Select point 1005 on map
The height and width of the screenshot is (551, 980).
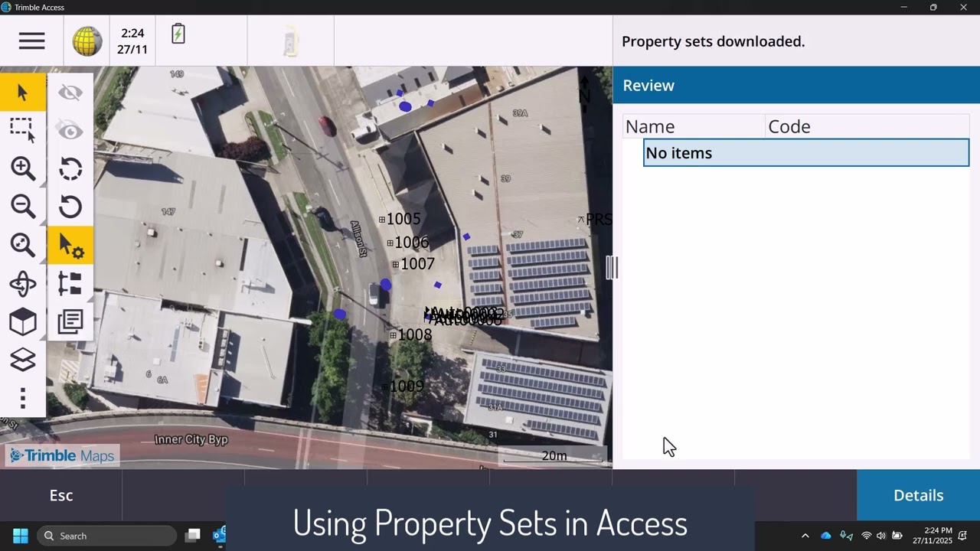click(x=399, y=220)
